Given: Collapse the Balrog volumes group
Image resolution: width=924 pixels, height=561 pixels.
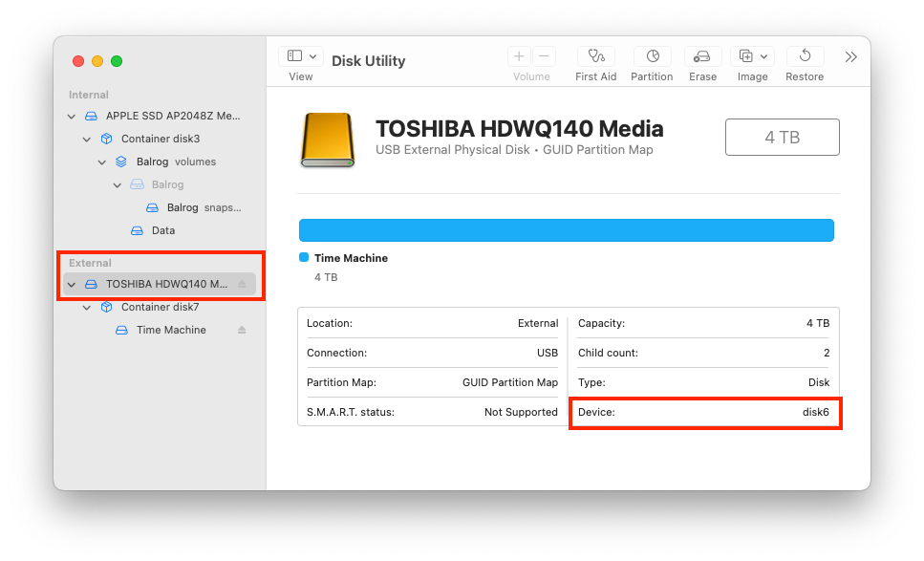Looking at the screenshot, I should [102, 162].
